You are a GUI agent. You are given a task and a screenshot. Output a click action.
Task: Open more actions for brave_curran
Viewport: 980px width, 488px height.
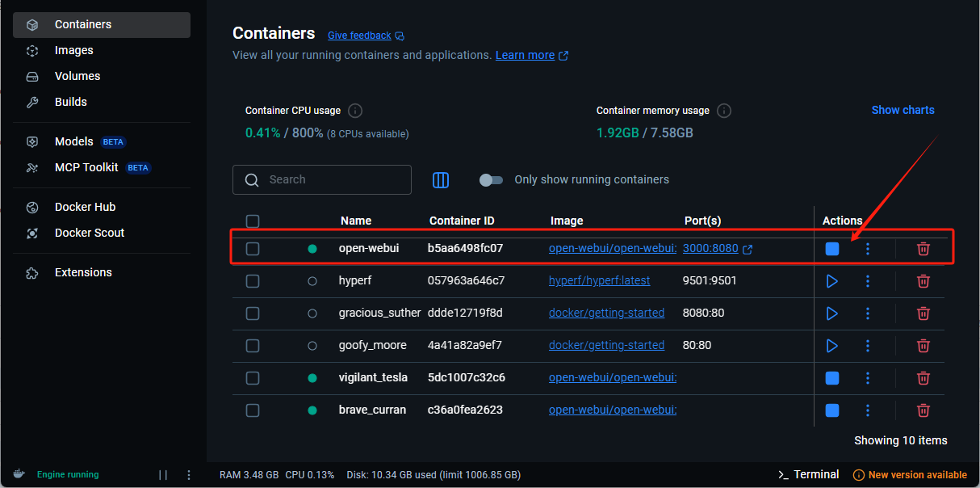[x=868, y=410]
